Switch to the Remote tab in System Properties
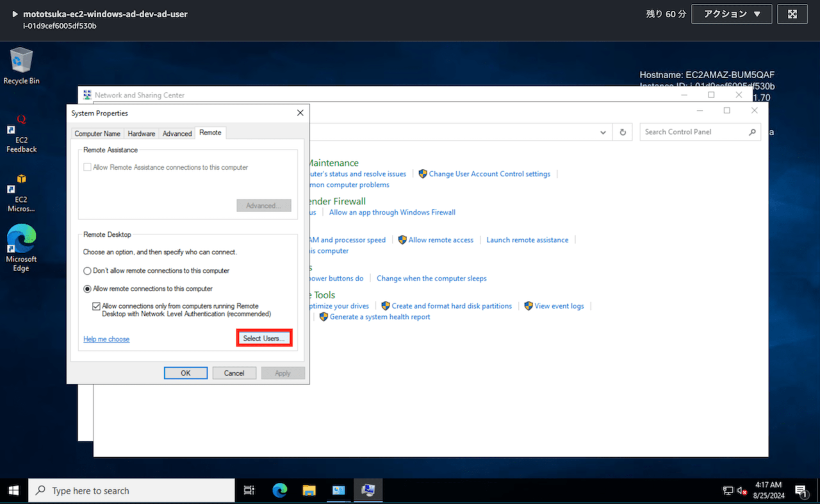This screenshot has height=504, width=820. tap(210, 132)
